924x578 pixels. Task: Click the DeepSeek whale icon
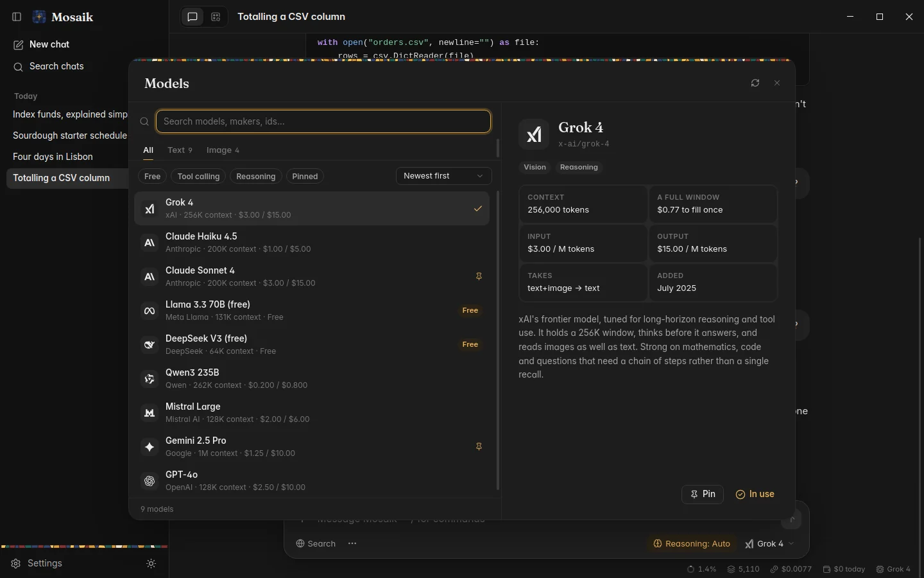(150, 345)
